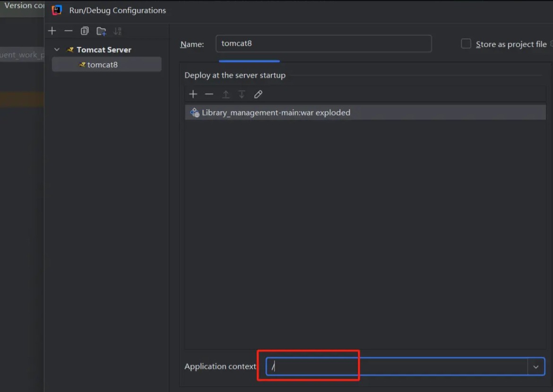Click the new folder icon in configurations toolbar
Image resolution: width=553 pixels, height=392 pixels.
tap(101, 31)
